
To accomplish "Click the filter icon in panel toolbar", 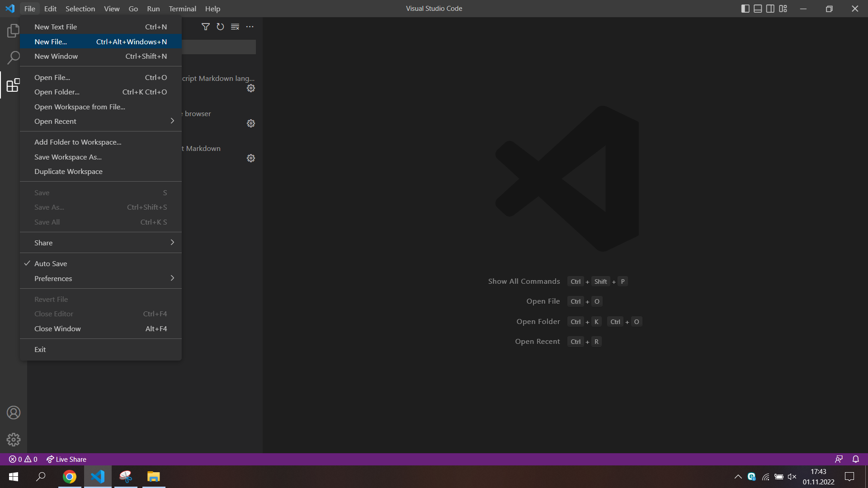I will (205, 26).
